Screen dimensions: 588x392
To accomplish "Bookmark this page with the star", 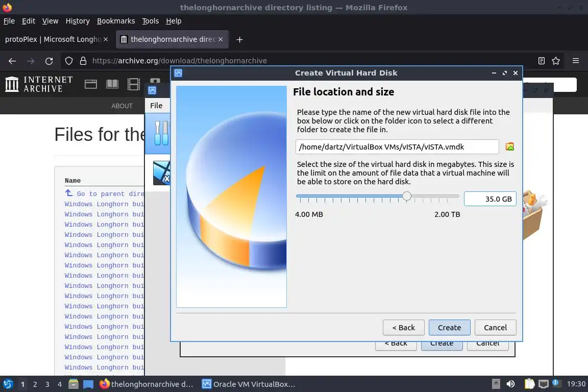I will click(x=556, y=61).
